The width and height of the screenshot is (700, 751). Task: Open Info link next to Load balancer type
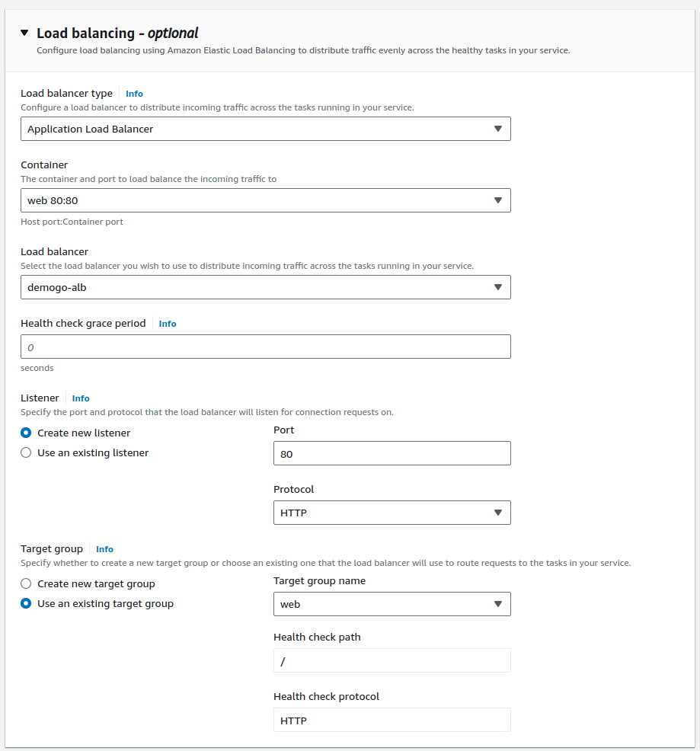(x=134, y=94)
